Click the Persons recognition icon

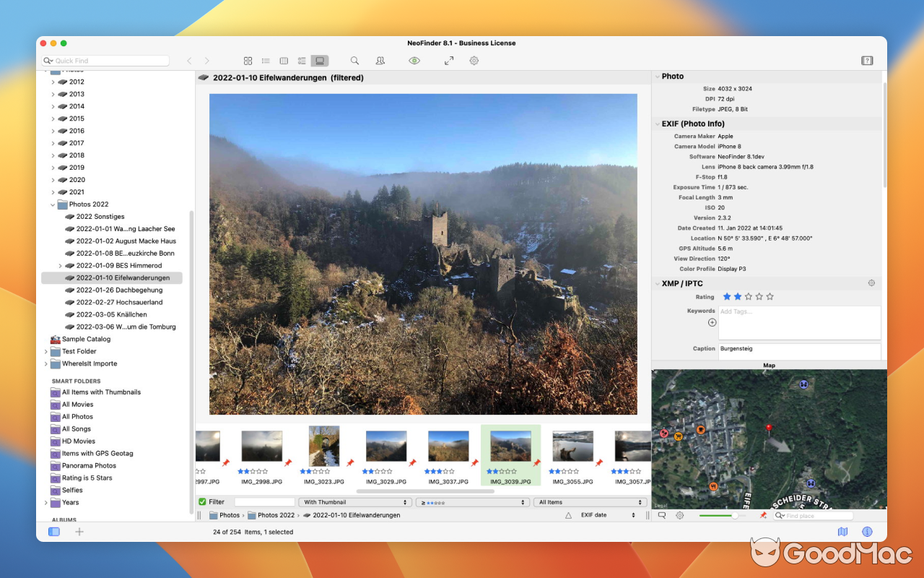[x=380, y=61]
